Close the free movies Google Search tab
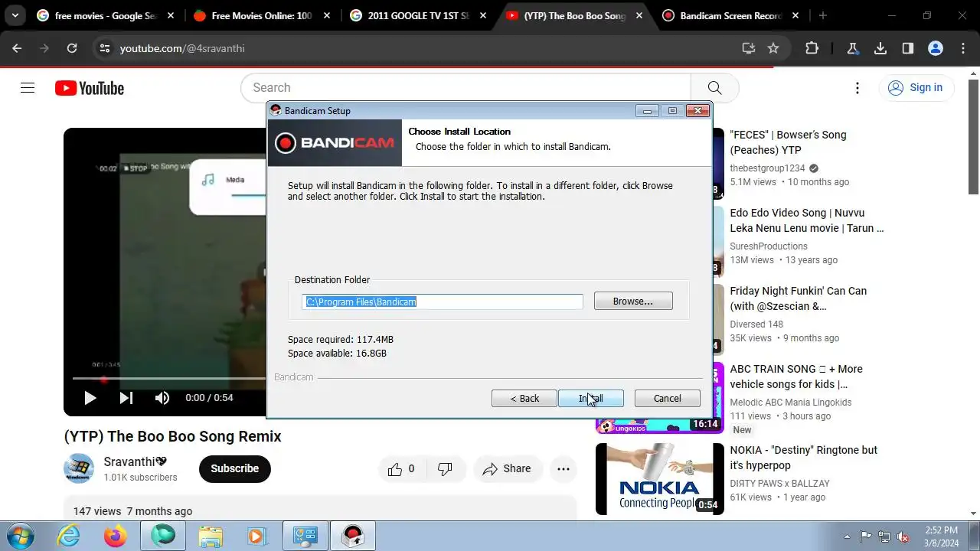This screenshot has height=551, width=980. [x=170, y=15]
